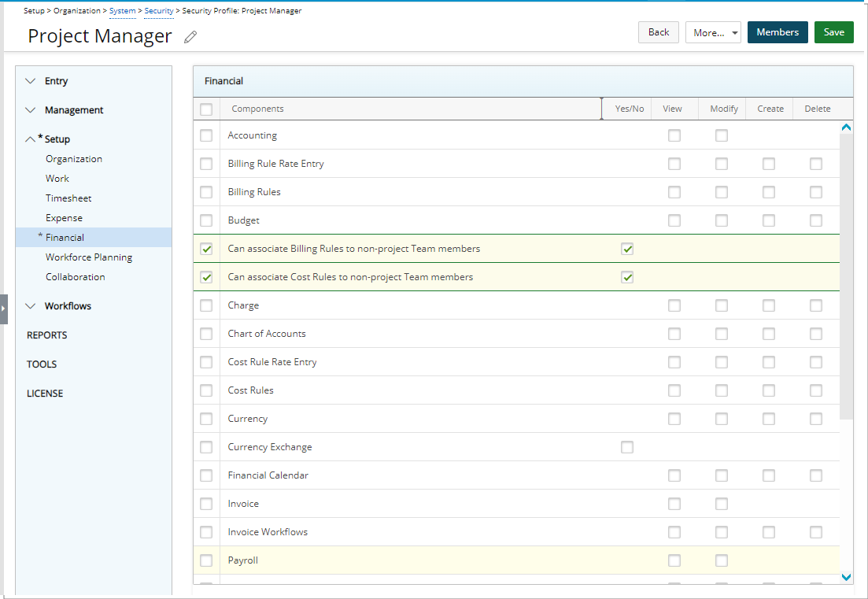Open the More... dropdown
Screen dimensions: 868x599
[713, 33]
